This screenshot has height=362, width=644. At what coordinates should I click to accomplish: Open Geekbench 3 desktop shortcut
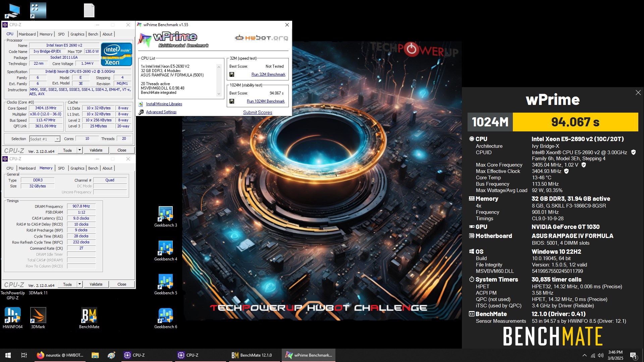tap(166, 217)
